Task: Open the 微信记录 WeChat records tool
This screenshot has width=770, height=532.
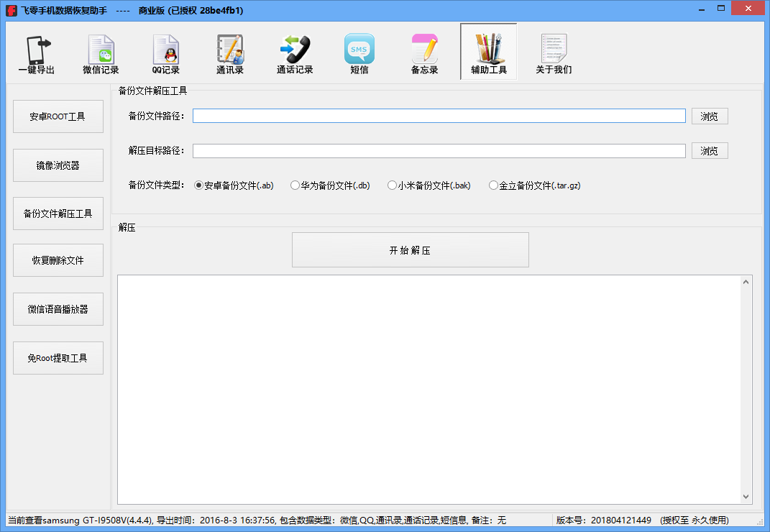Action: (101, 52)
